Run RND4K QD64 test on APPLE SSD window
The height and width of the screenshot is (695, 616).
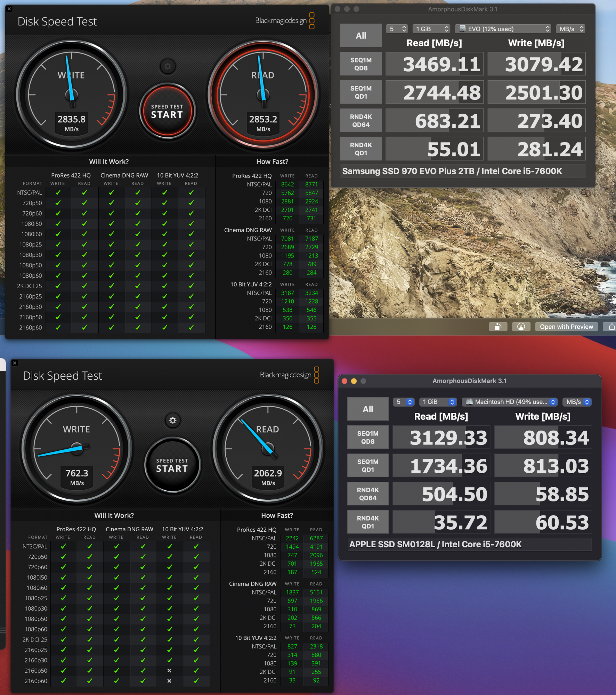click(x=368, y=494)
